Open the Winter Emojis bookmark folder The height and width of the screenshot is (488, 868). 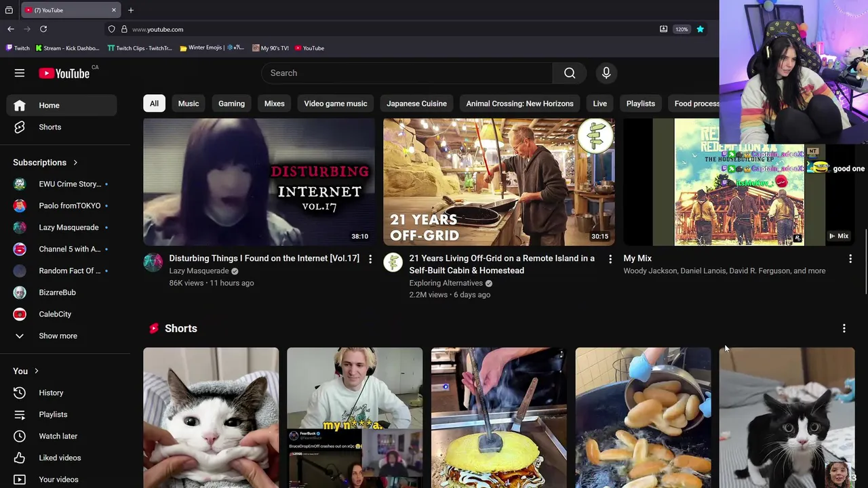click(212, 48)
